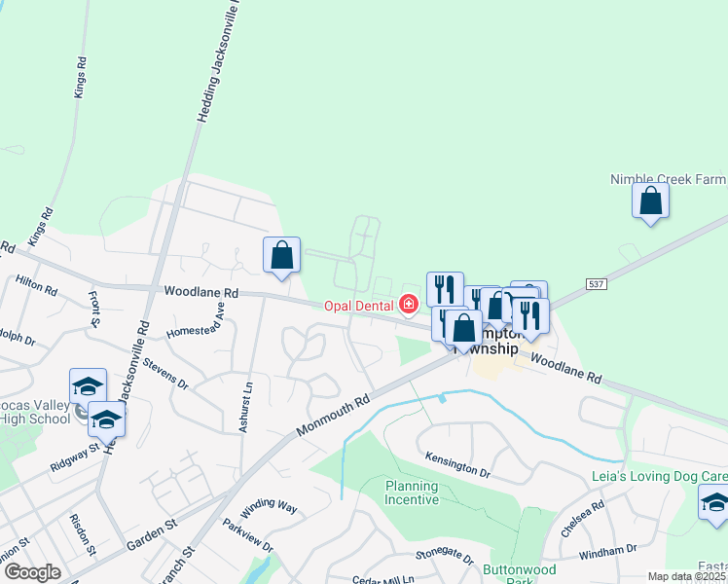Click the Rancocas Valley High School label

tap(35, 413)
